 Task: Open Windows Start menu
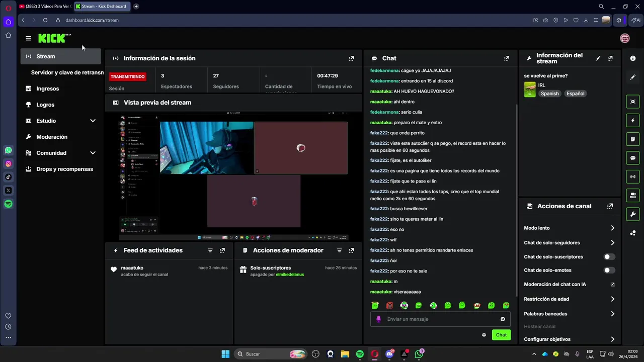pos(225,354)
